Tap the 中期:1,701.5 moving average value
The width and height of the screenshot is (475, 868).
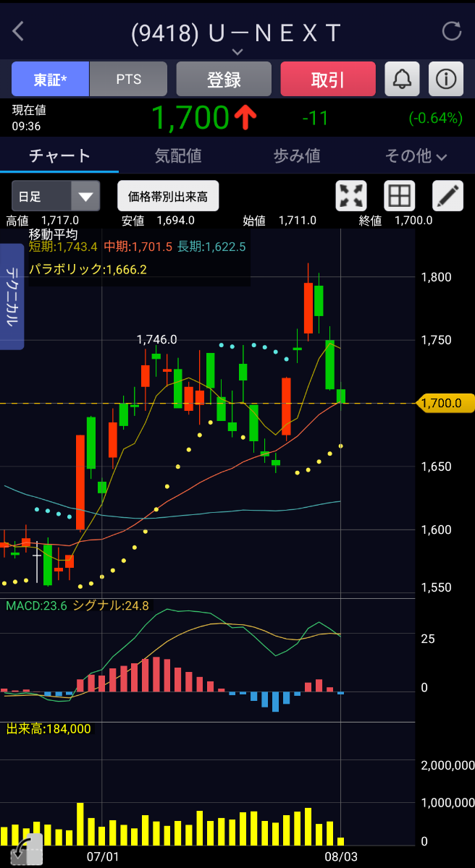[x=138, y=247]
